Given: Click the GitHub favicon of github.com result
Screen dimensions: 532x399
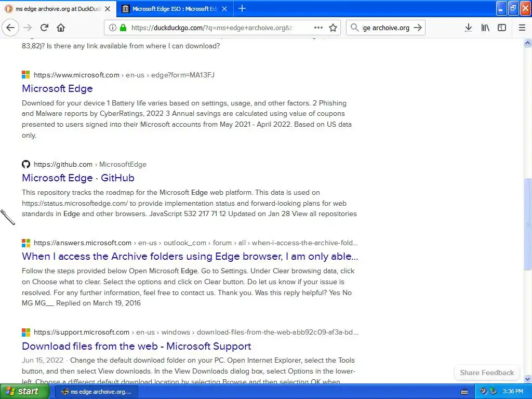Looking at the screenshot, I should [26, 164].
